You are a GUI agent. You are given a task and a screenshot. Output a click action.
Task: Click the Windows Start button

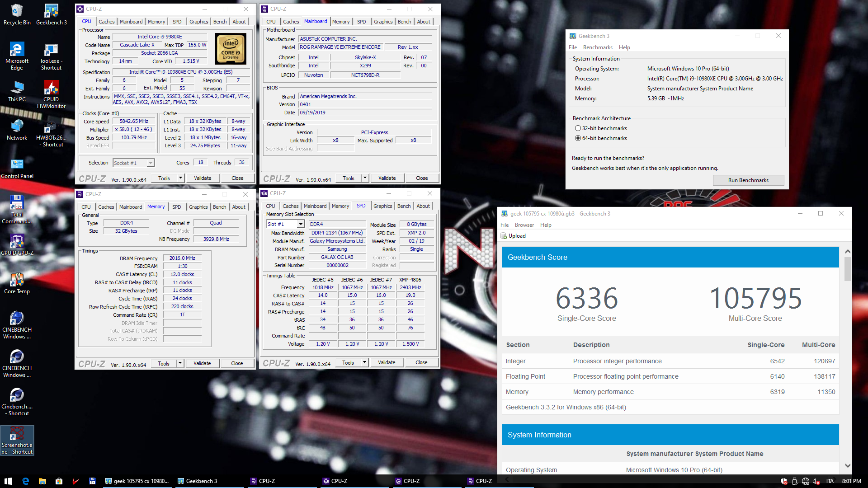pyautogui.click(x=8, y=481)
